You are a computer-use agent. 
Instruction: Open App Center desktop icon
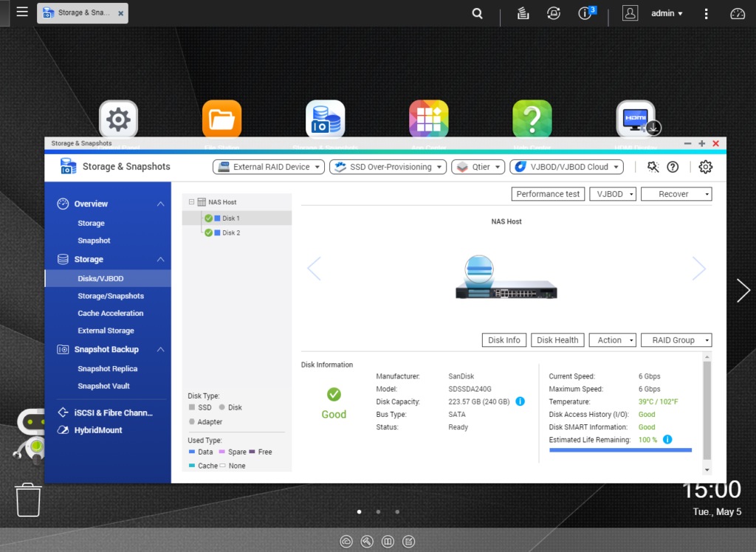click(x=429, y=119)
